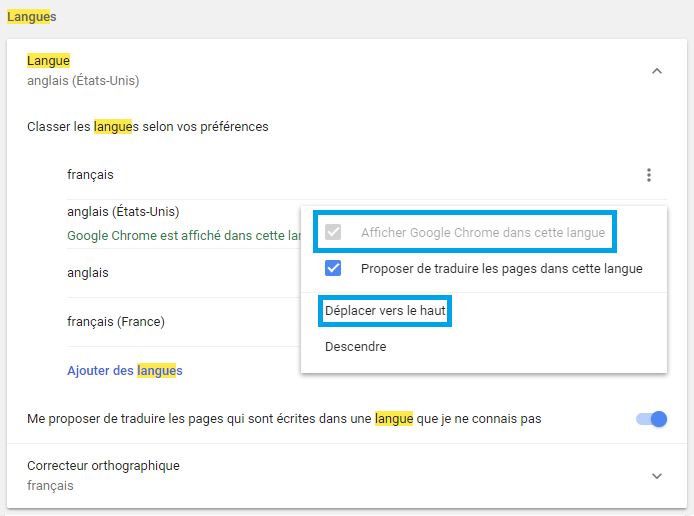Turn off the translate unknown languages switch
Screen dimensions: 694x516
tap(652, 419)
